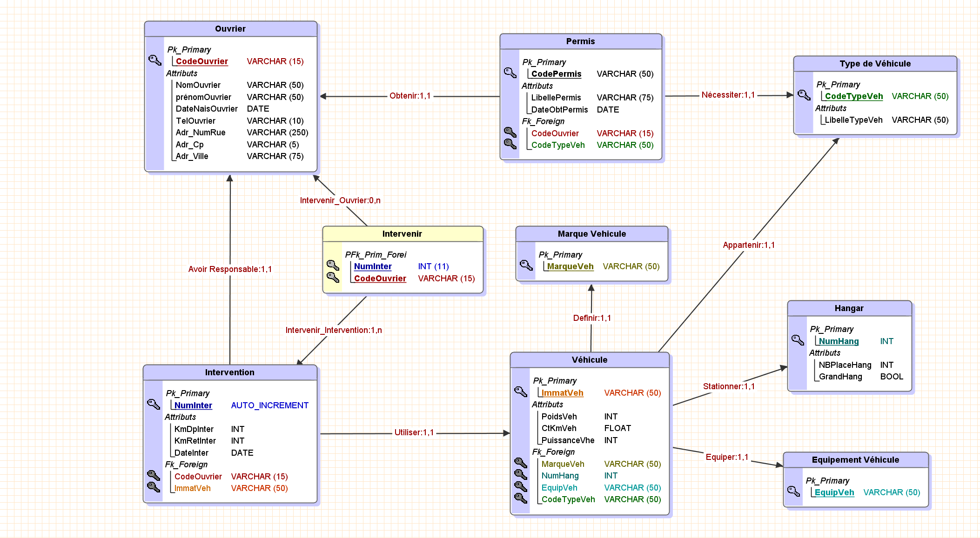
Task: Click the Intervenir_Ouvrier:0,n relation label
Action: (340, 200)
